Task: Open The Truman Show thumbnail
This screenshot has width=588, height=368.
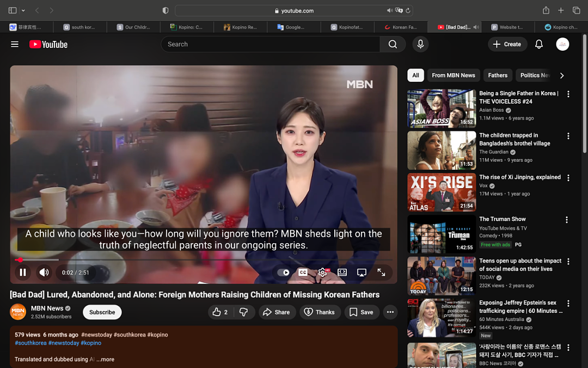Action: (442, 234)
